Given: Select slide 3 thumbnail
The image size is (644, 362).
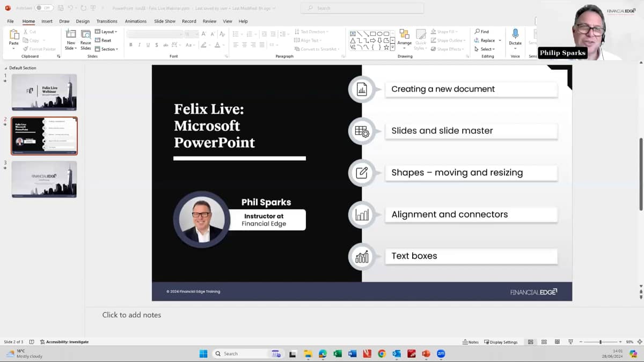Looking at the screenshot, I should pyautogui.click(x=44, y=179).
